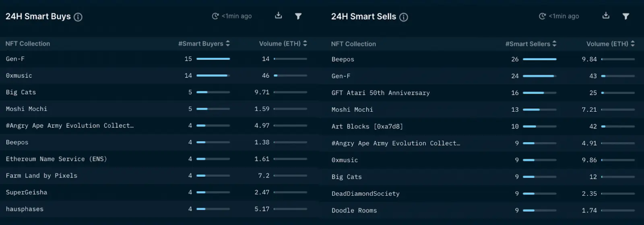Click info icon beside 24H Smart Sells
This screenshot has width=644, height=225.
tap(404, 17)
